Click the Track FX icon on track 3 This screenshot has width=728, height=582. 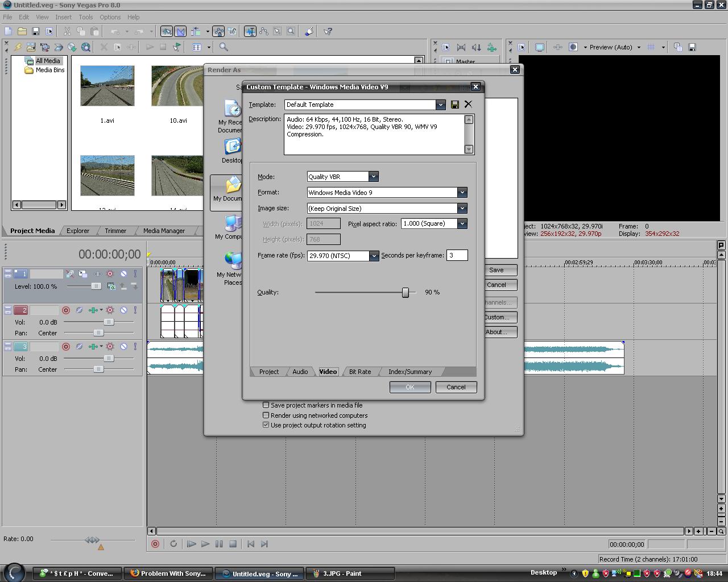point(110,347)
